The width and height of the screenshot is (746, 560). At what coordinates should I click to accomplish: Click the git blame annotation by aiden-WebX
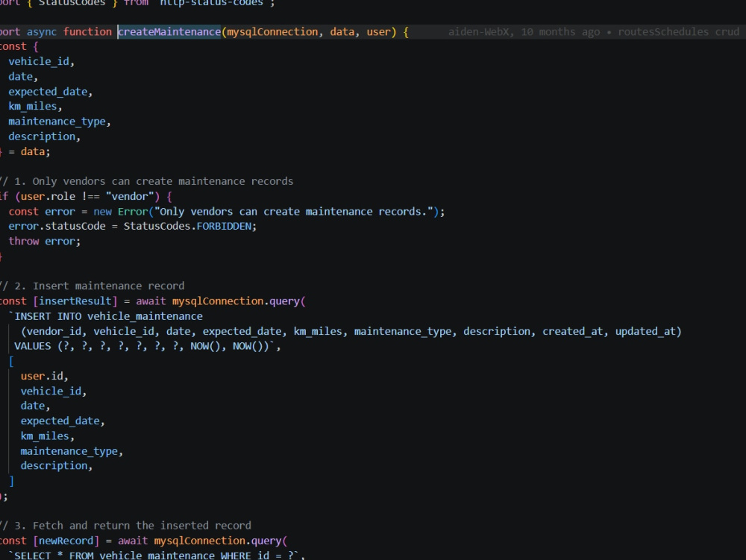[x=594, y=32]
